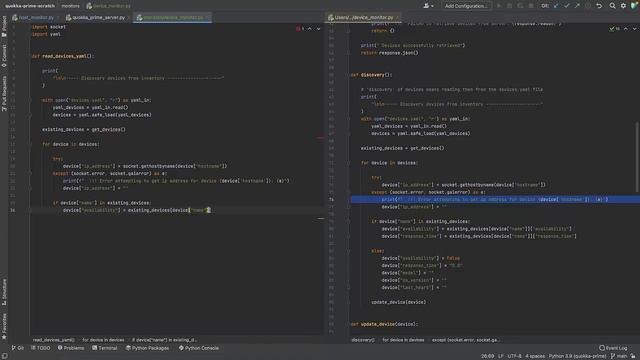This screenshot has height=360, width=640.
Task: Click the red error indicator in left editor
Action: coord(300,29)
